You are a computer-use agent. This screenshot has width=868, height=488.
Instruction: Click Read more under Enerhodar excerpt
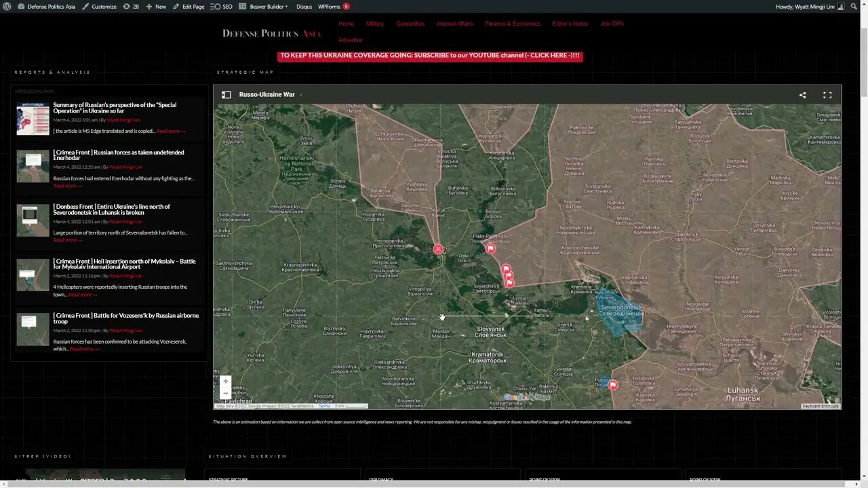click(x=68, y=186)
